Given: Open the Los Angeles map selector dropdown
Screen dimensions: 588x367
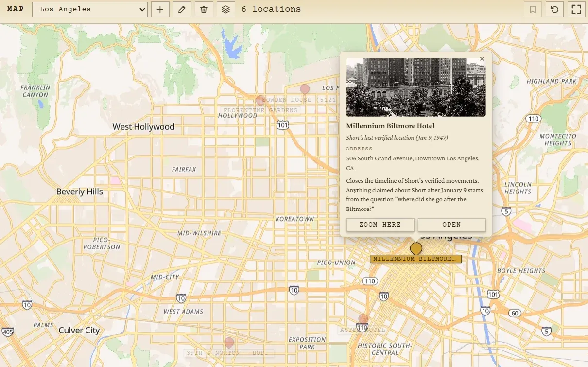Looking at the screenshot, I should (90, 9).
